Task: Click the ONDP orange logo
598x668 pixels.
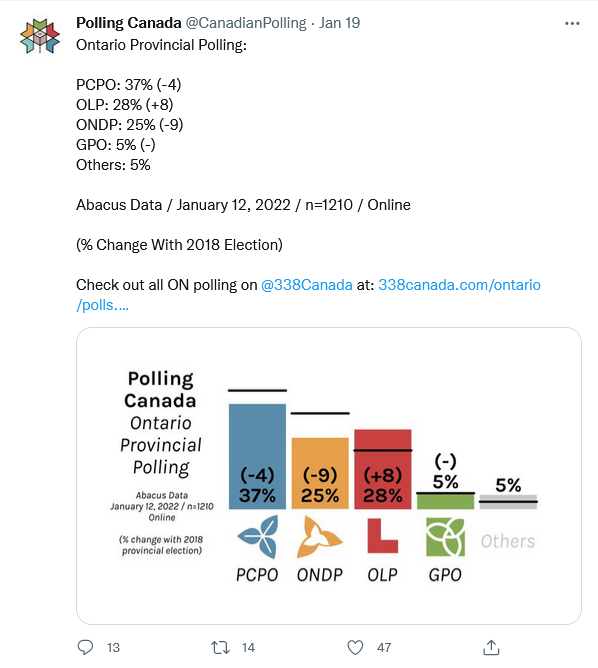Action: pyautogui.click(x=319, y=537)
